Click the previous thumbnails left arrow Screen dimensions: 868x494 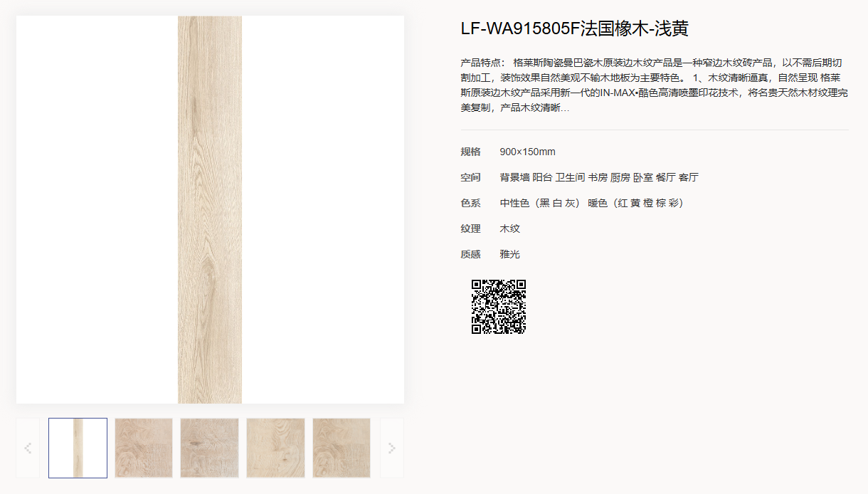[x=28, y=448]
